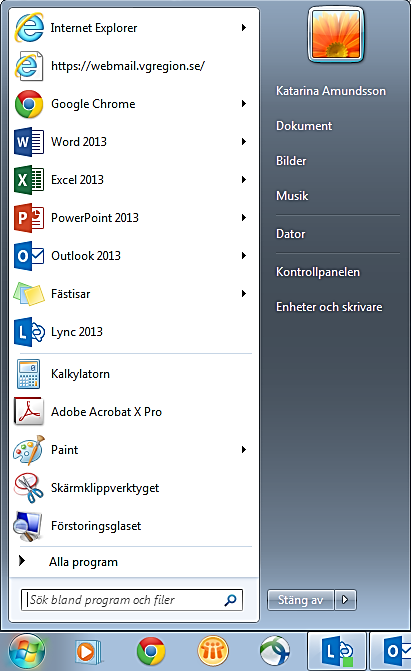Open Kontrollpanelen
The width and height of the screenshot is (411, 671).
(x=318, y=272)
